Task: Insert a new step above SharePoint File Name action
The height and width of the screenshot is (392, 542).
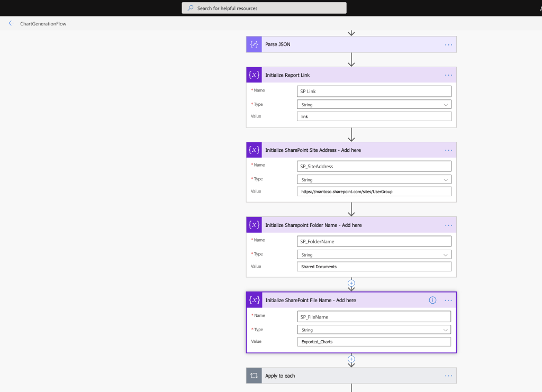Action: [x=351, y=284]
